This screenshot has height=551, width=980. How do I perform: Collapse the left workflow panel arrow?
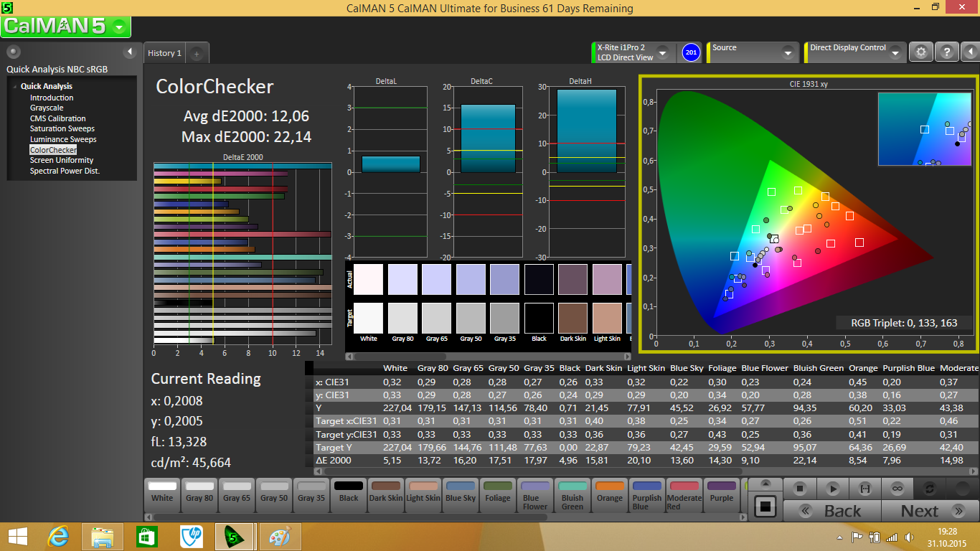(x=130, y=52)
